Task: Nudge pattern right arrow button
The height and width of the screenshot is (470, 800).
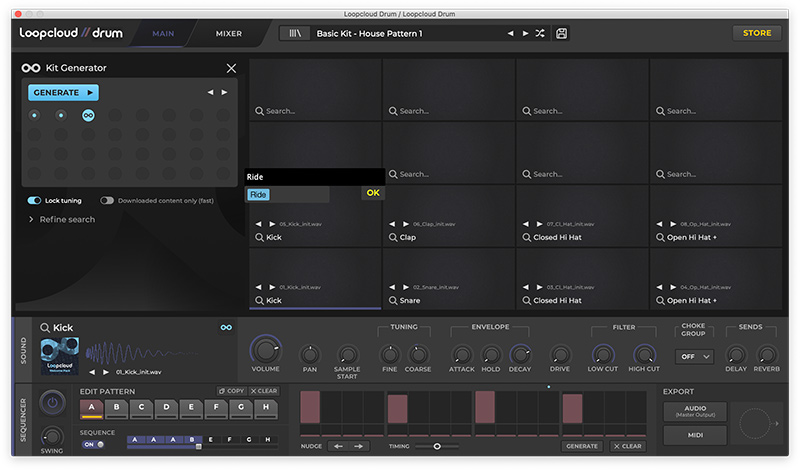Action: coord(359,446)
